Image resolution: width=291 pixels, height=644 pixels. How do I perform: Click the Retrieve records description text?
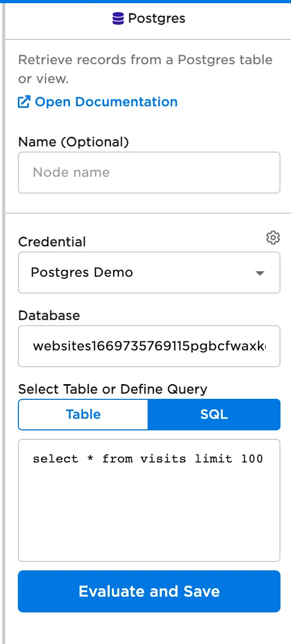[145, 69]
